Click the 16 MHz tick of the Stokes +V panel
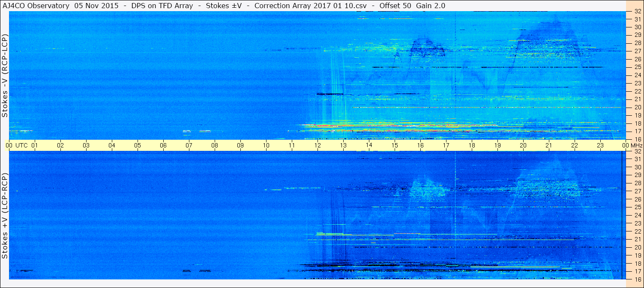The width and height of the screenshot is (644, 288). [637, 279]
